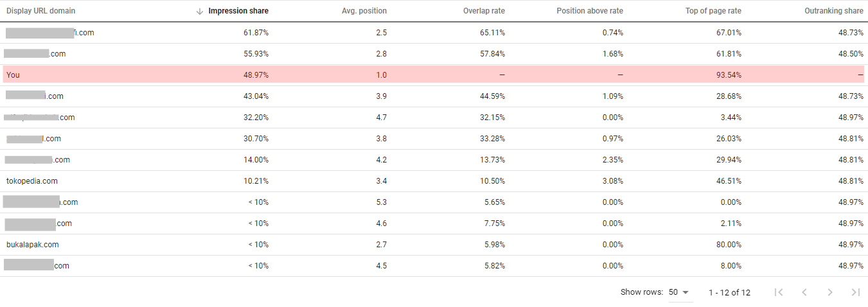
Task: Select the bukalapak.com domain entry
Action: pos(33,245)
